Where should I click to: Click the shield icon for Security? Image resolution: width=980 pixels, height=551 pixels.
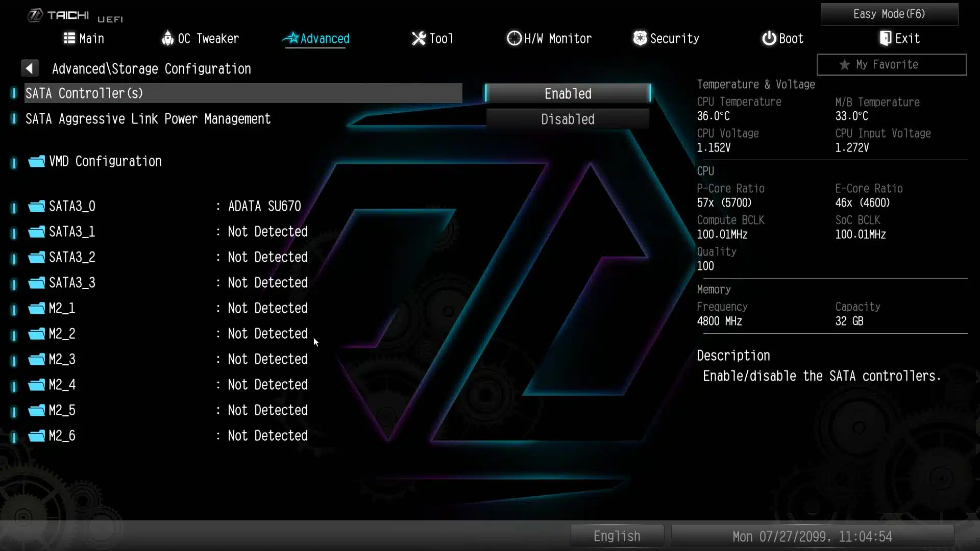click(640, 38)
